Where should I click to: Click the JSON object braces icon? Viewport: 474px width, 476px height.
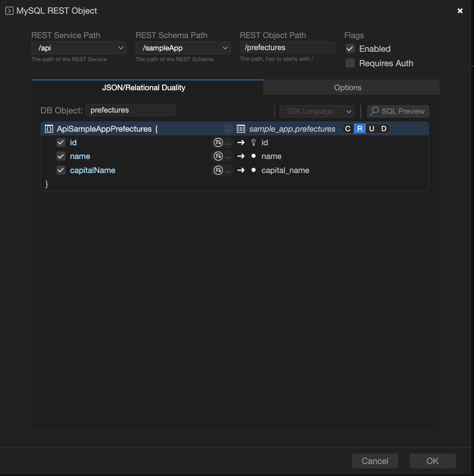[x=49, y=129]
